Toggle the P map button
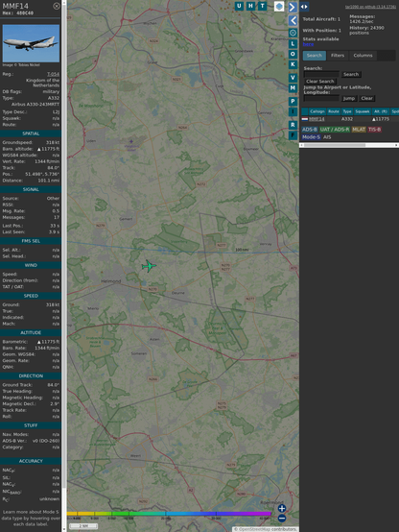The image size is (399, 532). pyautogui.click(x=293, y=102)
